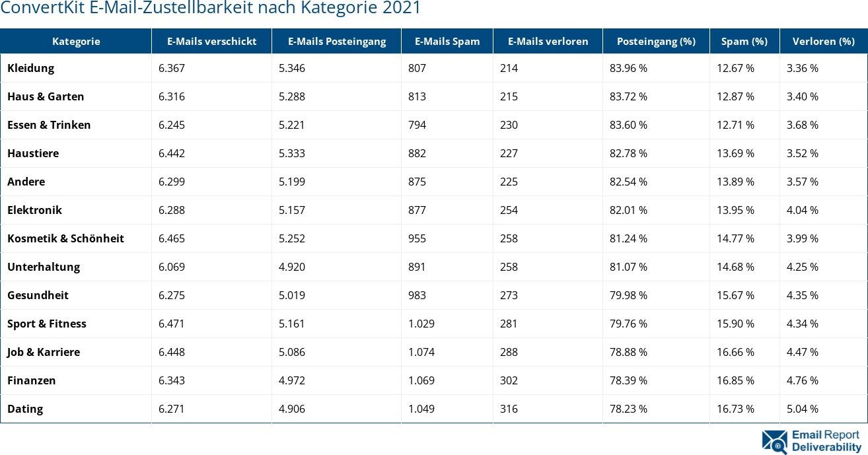The width and height of the screenshot is (868, 455).
Task: Click the 4.04 % verloren value
Action: [x=803, y=210]
